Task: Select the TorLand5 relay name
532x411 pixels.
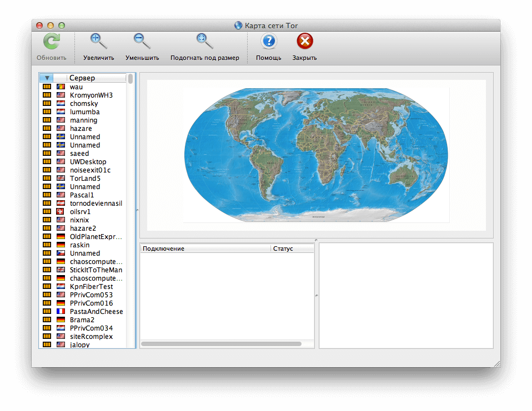Action: 85,178
